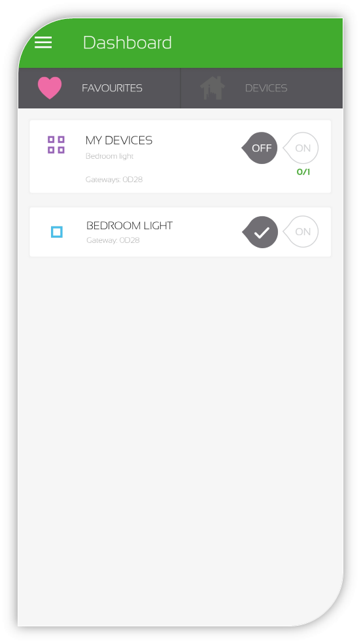Click the checkmark bubble for Bedroom Light

[260, 232]
